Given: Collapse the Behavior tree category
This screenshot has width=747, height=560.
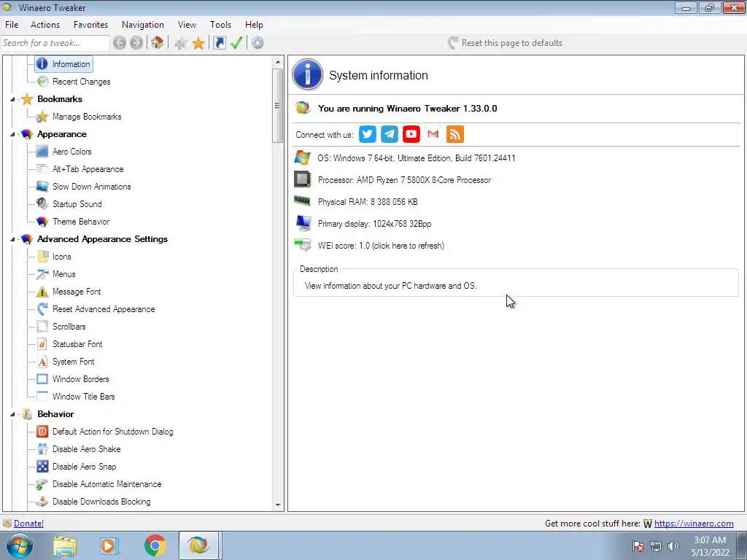Looking at the screenshot, I should pos(13,415).
